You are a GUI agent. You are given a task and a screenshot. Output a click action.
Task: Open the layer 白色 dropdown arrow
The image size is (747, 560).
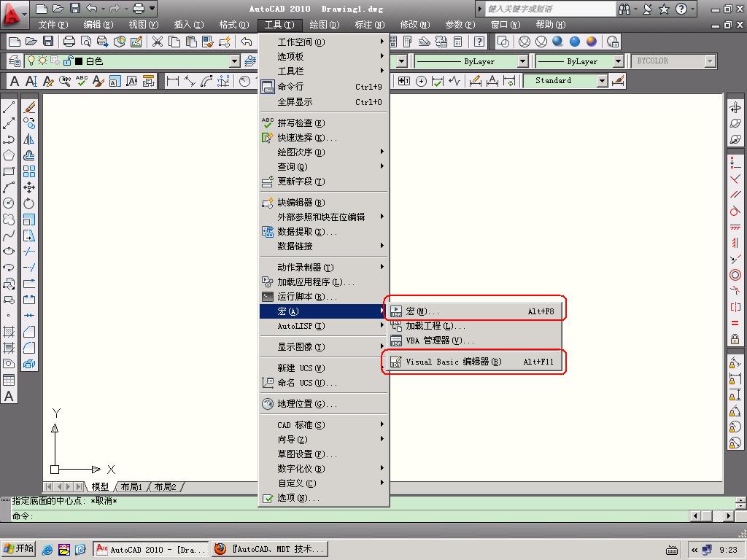pyautogui.click(x=234, y=61)
